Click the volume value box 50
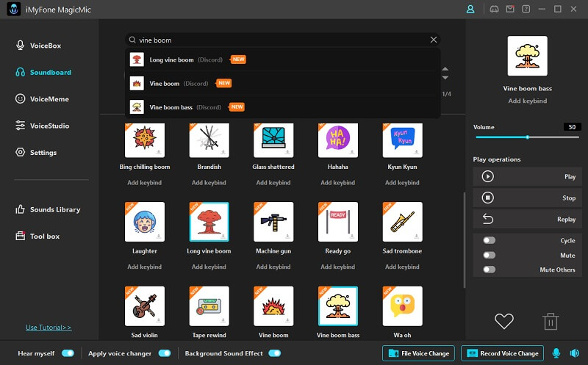This screenshot has height=365, width=588. (573, 127)
